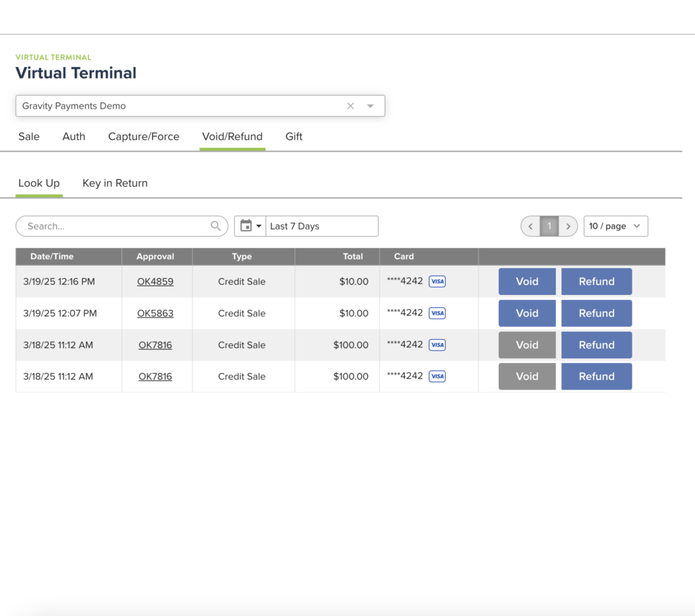Click the Visa icon in the 12:07 PM row

(x=437, y=313)
